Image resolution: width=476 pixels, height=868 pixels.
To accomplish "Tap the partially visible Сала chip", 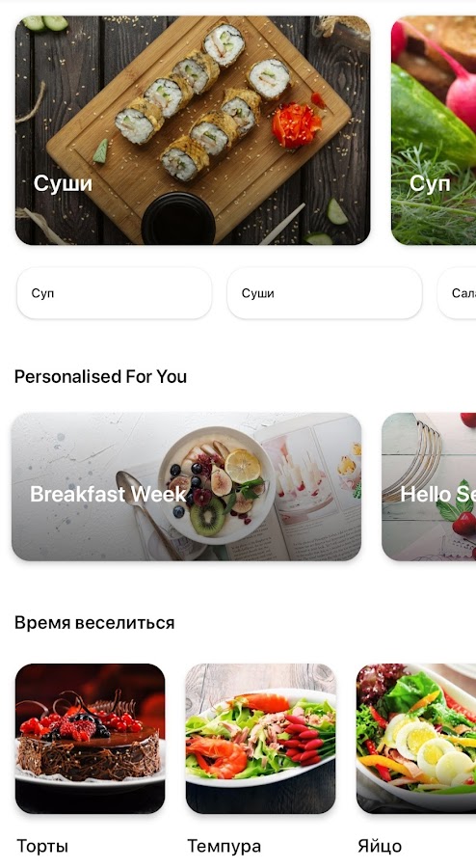I will click(x=457, y=293).
